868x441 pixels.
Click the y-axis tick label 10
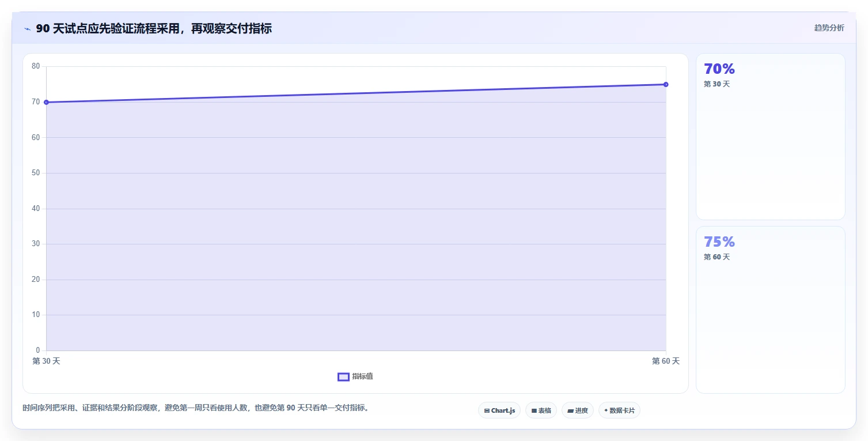(36, 315)
